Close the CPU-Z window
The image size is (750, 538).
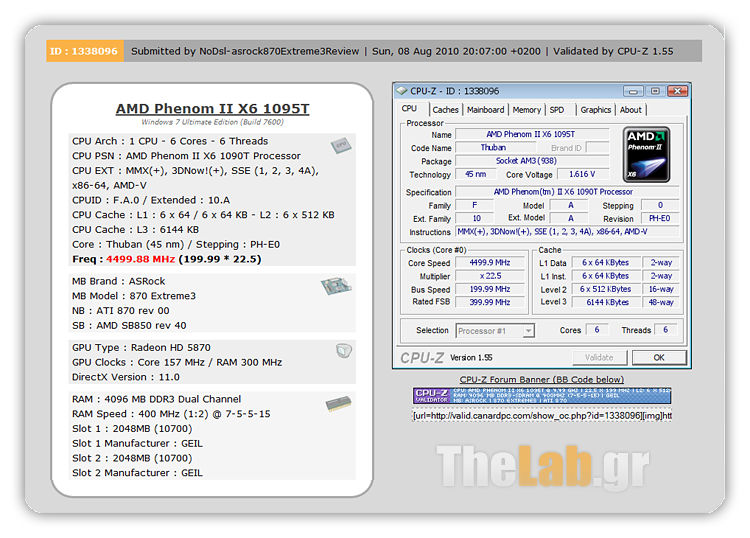677,91
